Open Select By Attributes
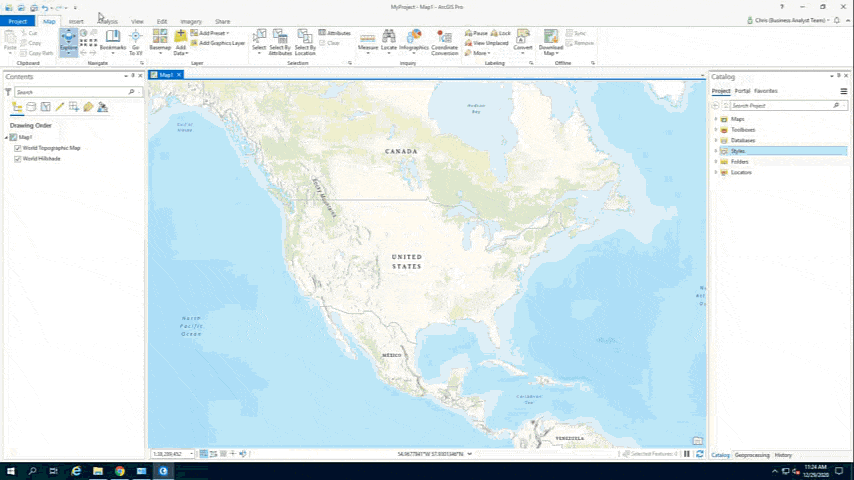The height and width of the screenshot is (480, 854). (x=280, y=42)
